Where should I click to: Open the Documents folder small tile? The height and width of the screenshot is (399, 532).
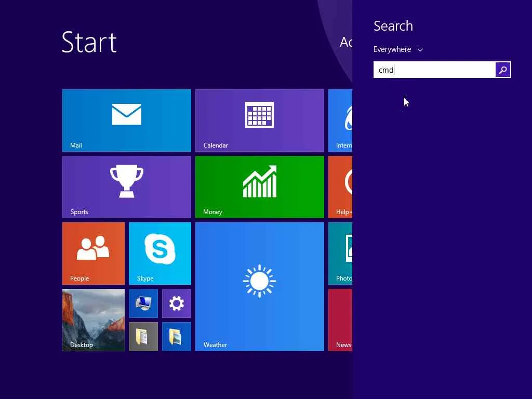coord(143,337)
